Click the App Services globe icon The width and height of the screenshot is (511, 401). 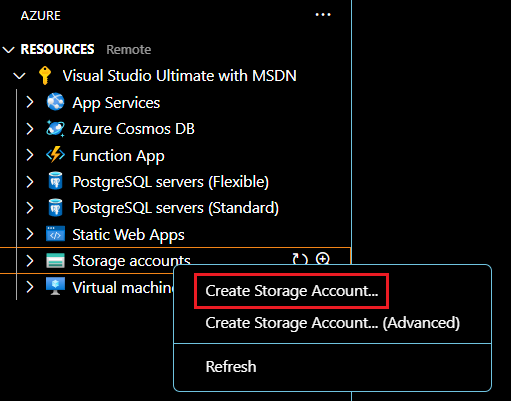55,102
